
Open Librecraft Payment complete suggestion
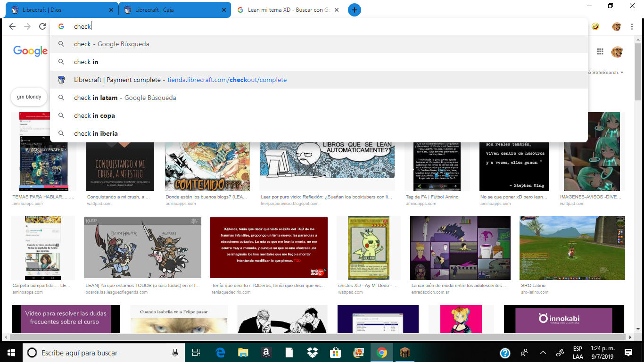tap(319, 80)
